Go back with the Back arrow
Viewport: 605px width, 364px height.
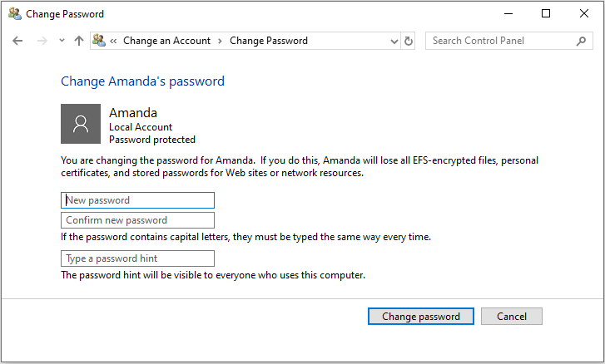click(17, 41)
